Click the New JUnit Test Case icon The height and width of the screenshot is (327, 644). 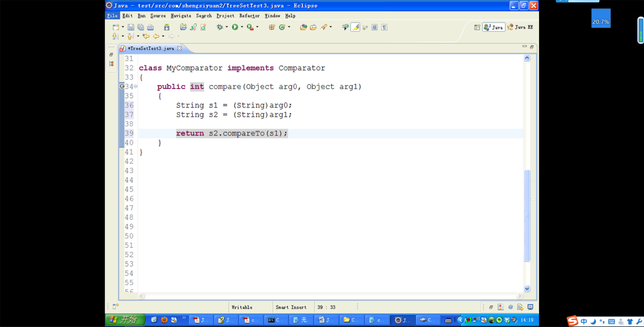(193, 27)
